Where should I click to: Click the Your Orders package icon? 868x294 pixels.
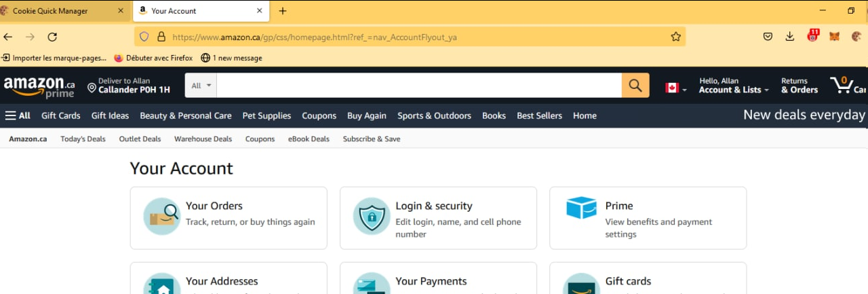coord(162,217)
